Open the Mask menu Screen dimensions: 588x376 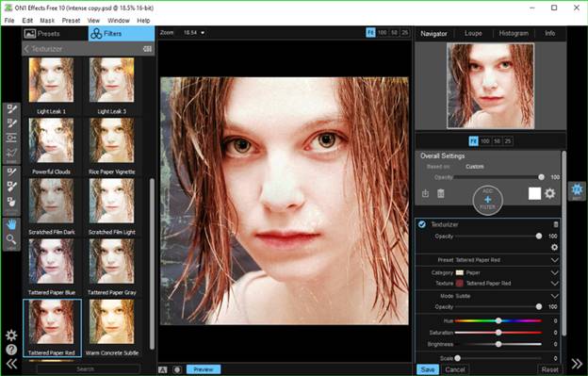47,20
